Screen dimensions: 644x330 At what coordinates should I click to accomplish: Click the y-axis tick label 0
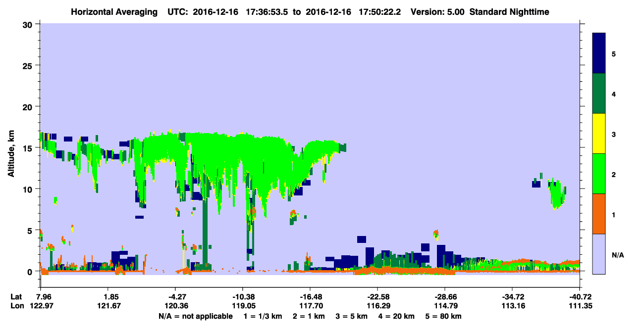coord(31,272)
